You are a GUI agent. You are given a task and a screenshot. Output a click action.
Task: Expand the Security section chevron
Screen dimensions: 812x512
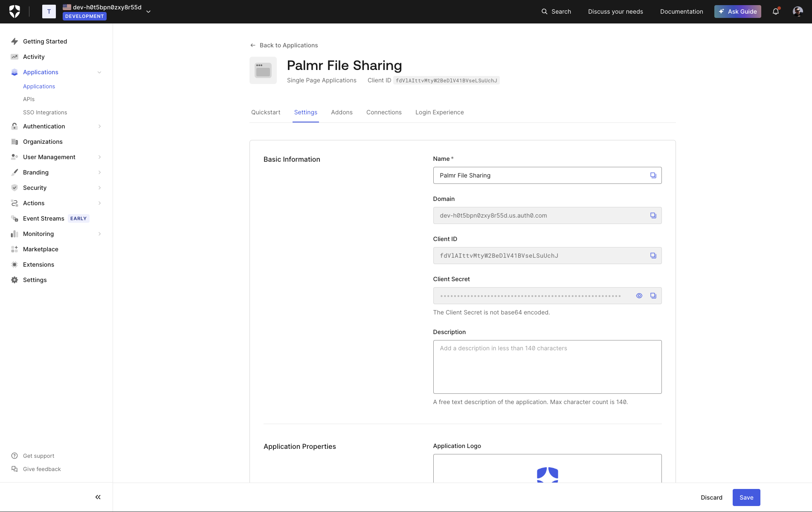(x=99, y=188)
